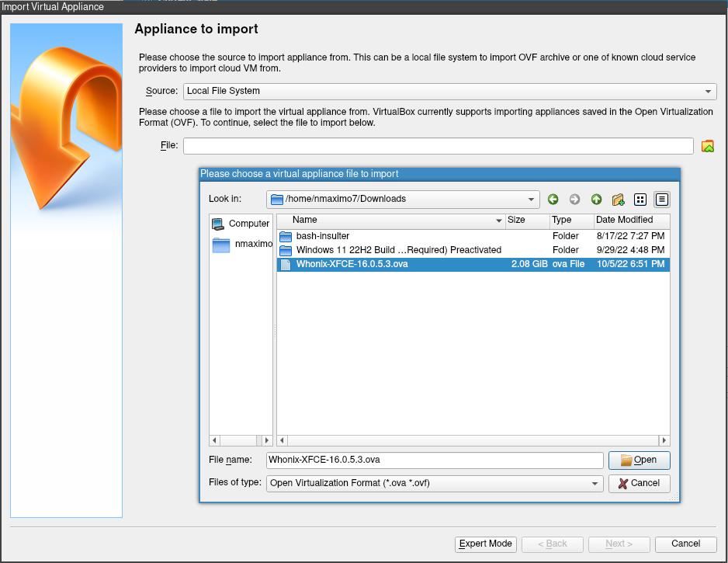Click into the File name text field
728x563 pixels.
pyautogui.click(x=435, y=460)
